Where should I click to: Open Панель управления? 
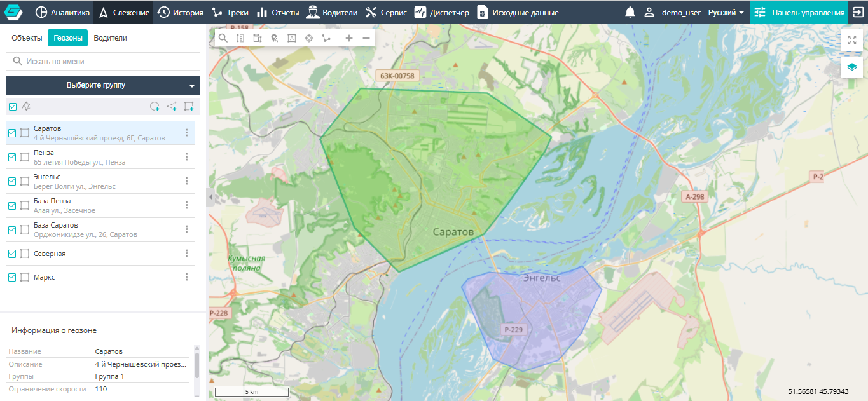tap(799, 12)
